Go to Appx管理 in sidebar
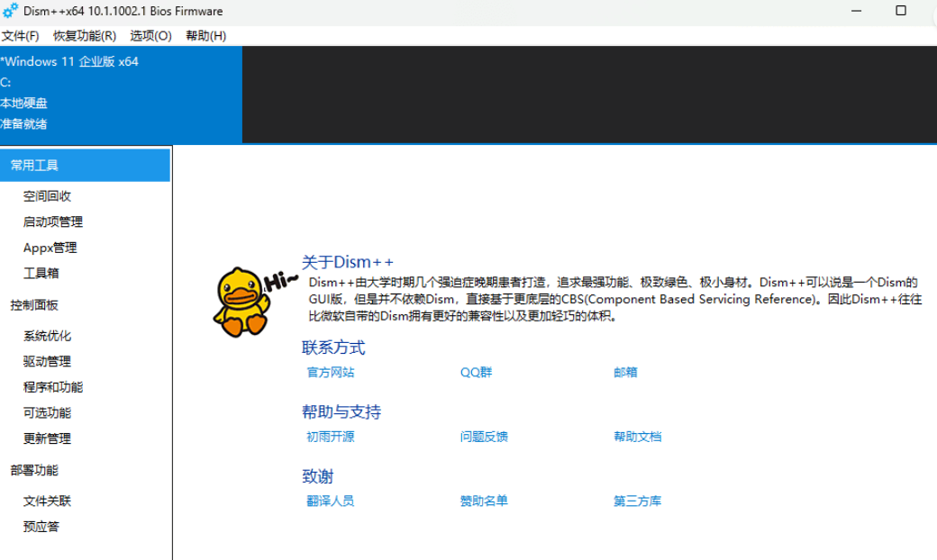The image size is (937, 560). click(x=50, y=248)
